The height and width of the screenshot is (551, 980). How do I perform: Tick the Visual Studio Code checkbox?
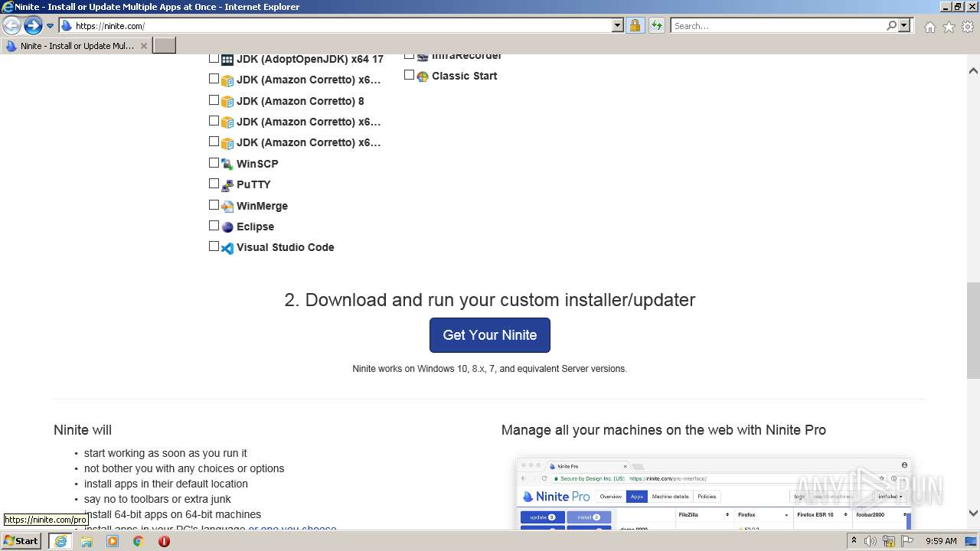(214, 246)
